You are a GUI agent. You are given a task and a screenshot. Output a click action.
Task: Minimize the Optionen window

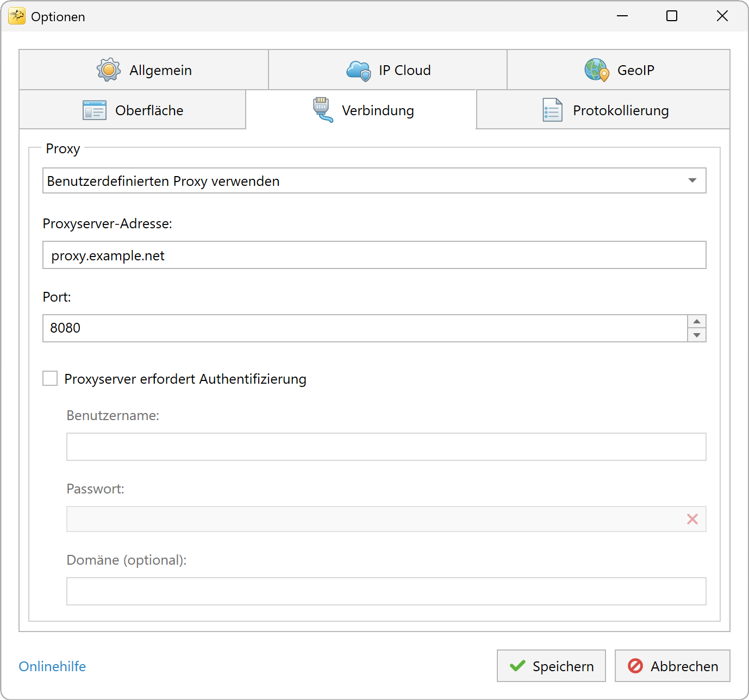click(x=622, y=16)
